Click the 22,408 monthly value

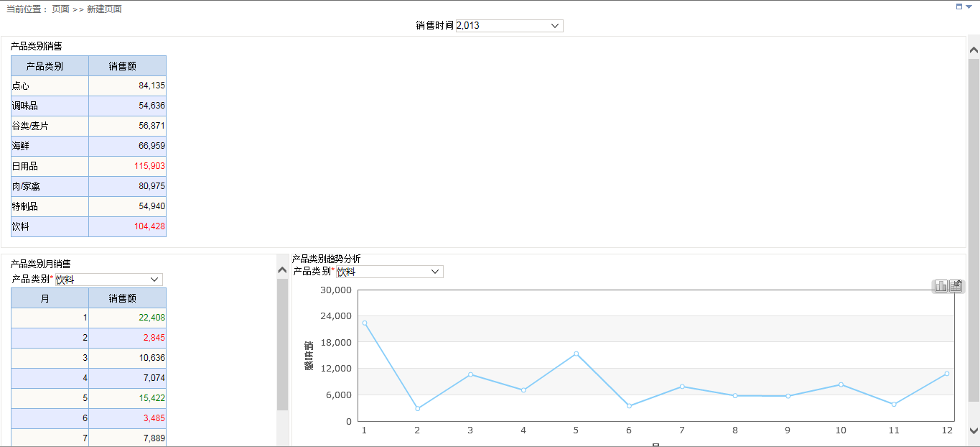pyautogui.click(x=151, y=317)
